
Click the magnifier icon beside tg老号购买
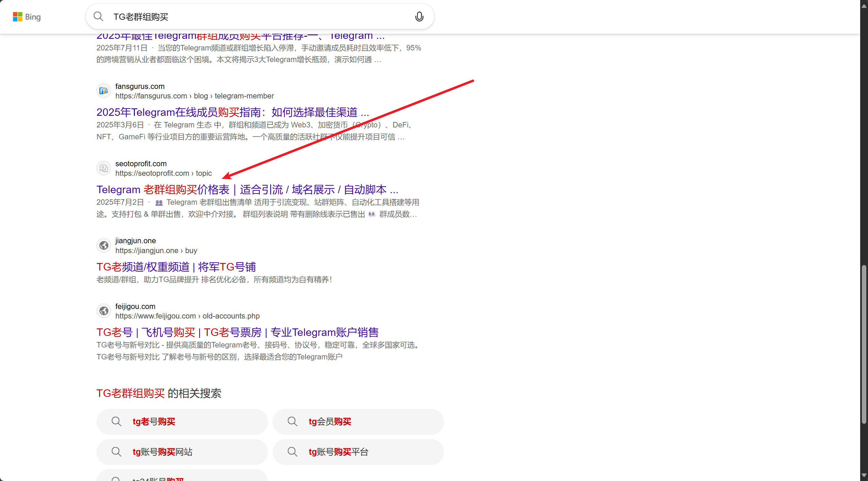[116, 422]
